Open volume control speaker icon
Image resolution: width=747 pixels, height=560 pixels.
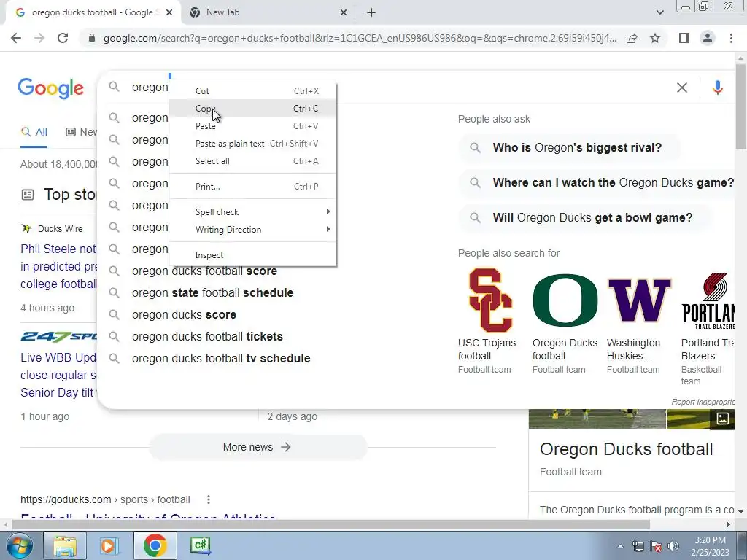[x=673, y=546]
